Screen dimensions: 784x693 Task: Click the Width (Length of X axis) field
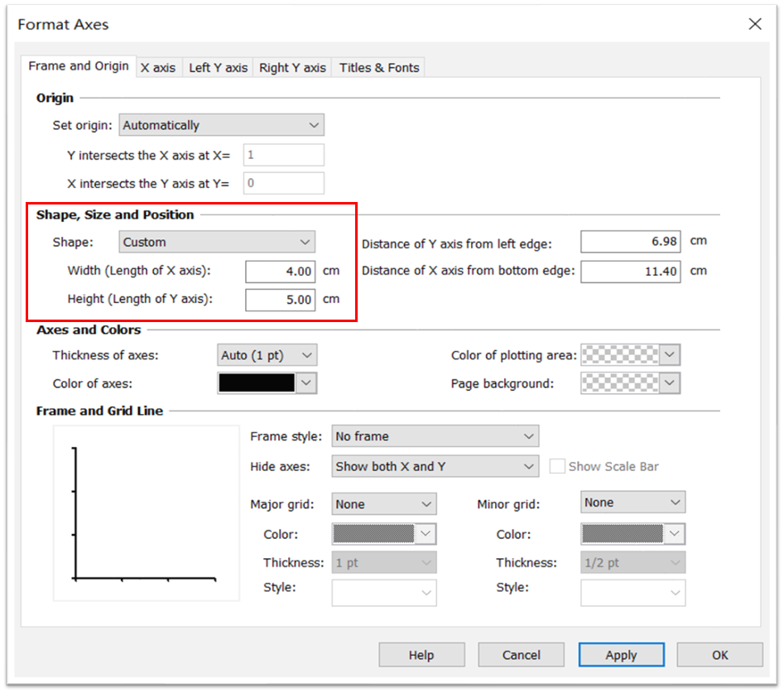(x=281, y=272)
